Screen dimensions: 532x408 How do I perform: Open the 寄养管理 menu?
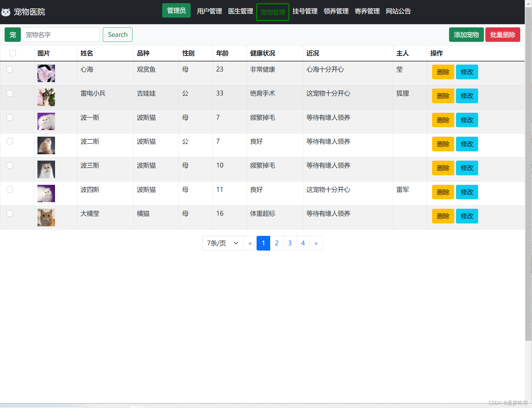coord(367,11)
